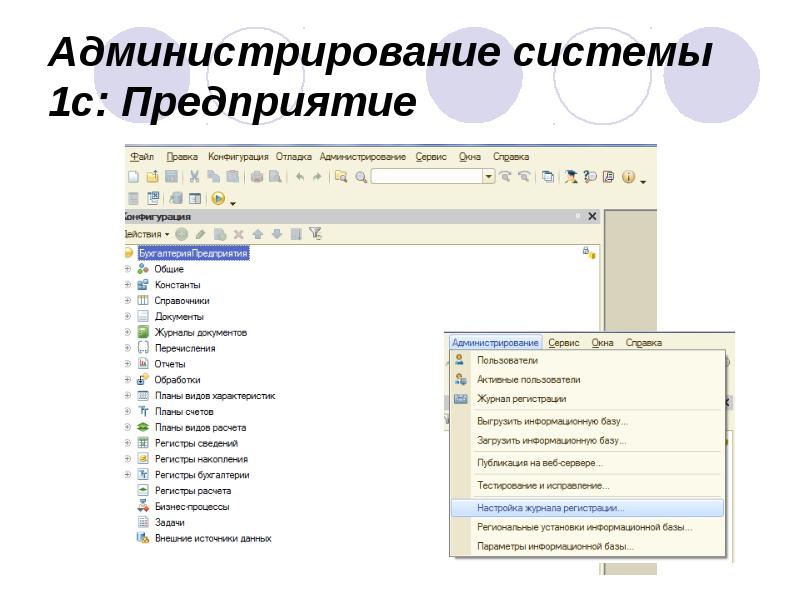Expand the Документы tree node
The height and width of the screenshot is (600, 800).
pyautogui.click(x=128, y=316)
